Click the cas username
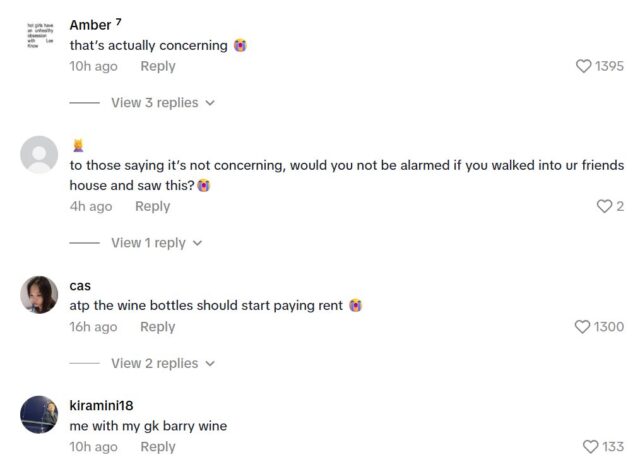The height and width of the screenshot is (474, 640). pos(80,286)
